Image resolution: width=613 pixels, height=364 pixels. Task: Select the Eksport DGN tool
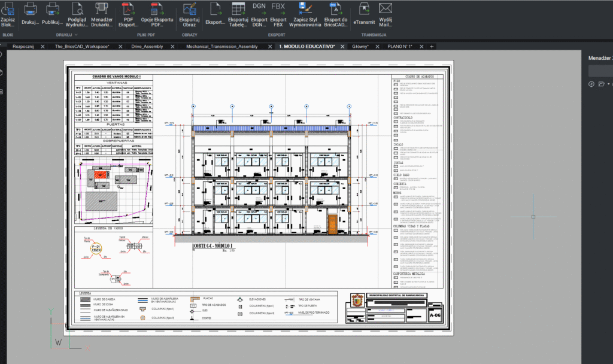pyautogui.click(x=259, y=9)
